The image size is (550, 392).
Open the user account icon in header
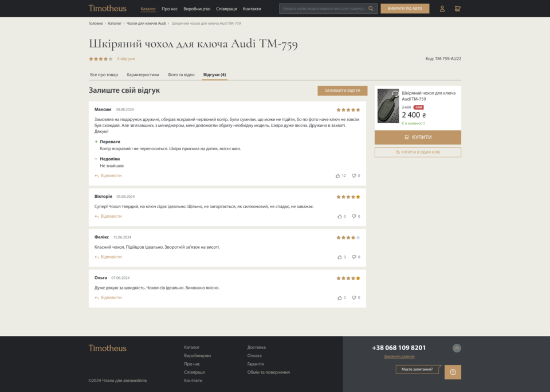click(x=442, y=9)
